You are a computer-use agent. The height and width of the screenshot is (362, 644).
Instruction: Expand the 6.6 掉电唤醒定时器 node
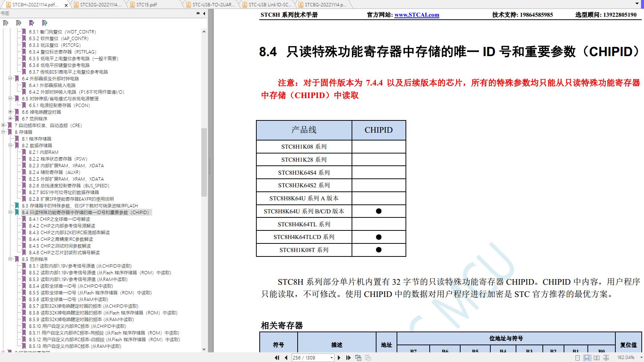[x=10, y=112]
